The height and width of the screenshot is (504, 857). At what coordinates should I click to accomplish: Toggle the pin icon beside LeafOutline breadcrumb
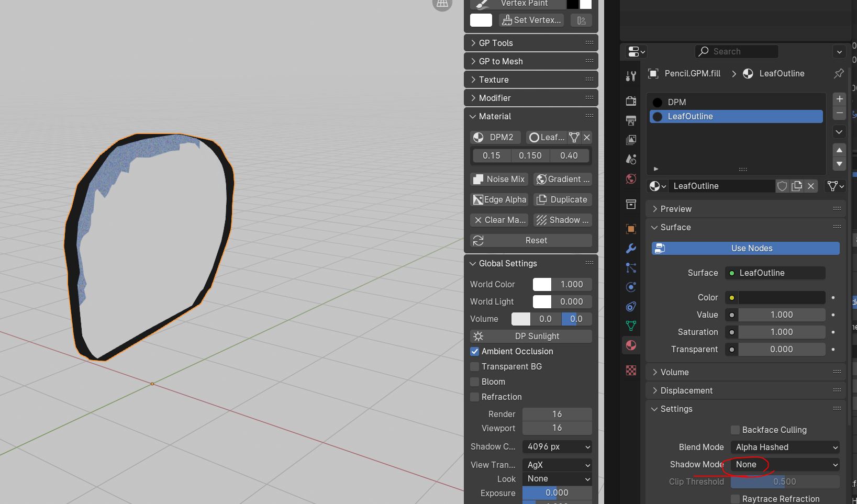[839, 73]
